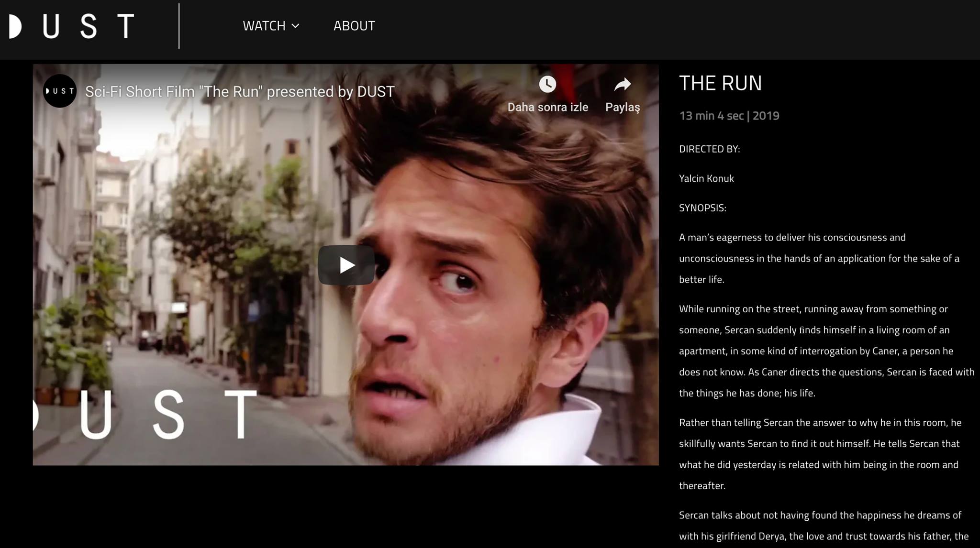Click the paragraph starting 'While running on the street'
The width and height of the screenshot is (980, 548).
826,351
